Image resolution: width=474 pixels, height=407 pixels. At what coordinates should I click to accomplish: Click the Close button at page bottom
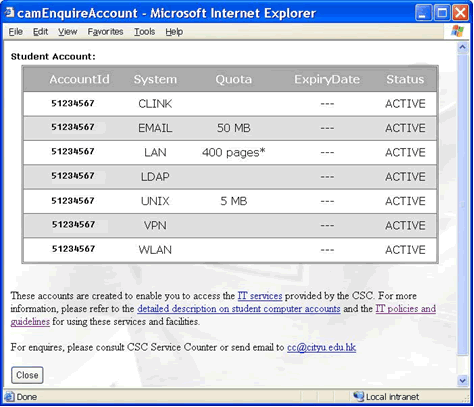pyautogui.click(x=27, y=375)
